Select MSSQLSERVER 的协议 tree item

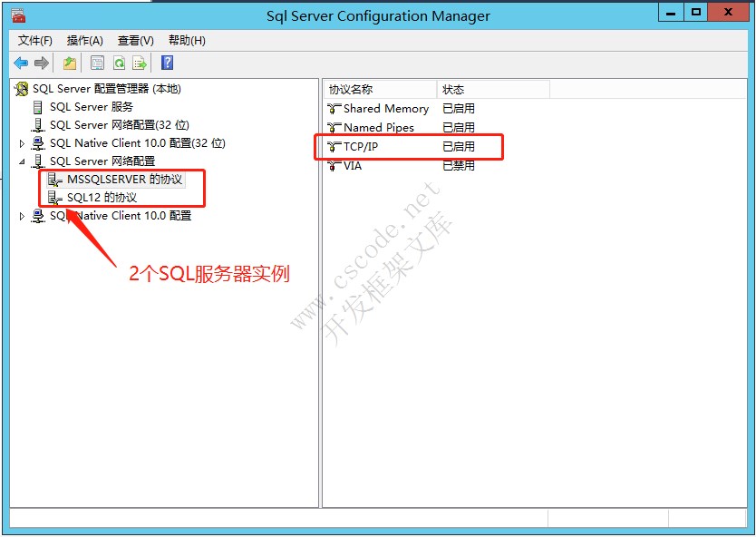point(124,180)
